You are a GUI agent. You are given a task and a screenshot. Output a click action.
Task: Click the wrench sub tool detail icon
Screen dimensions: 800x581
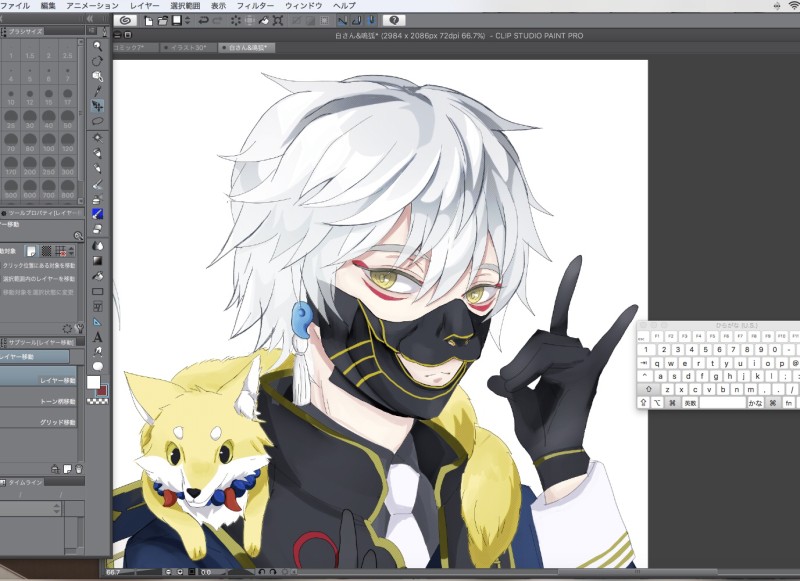coord(79,329)
